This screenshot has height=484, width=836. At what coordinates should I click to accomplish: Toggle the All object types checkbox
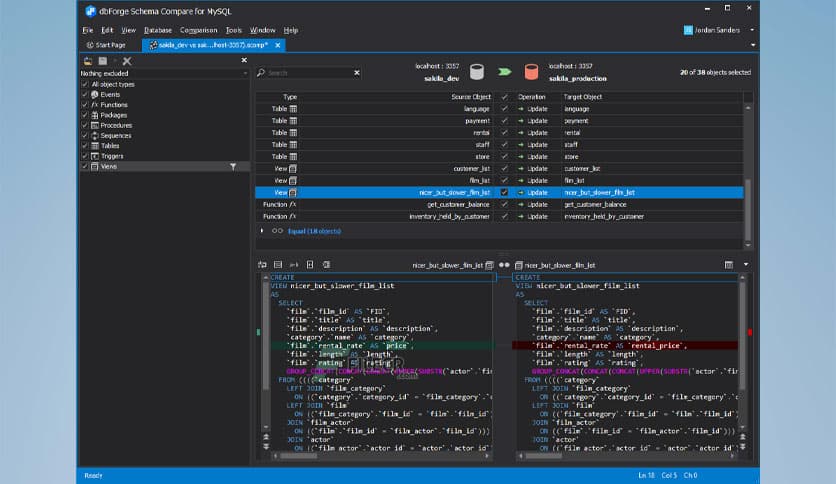tap(85, 84)
